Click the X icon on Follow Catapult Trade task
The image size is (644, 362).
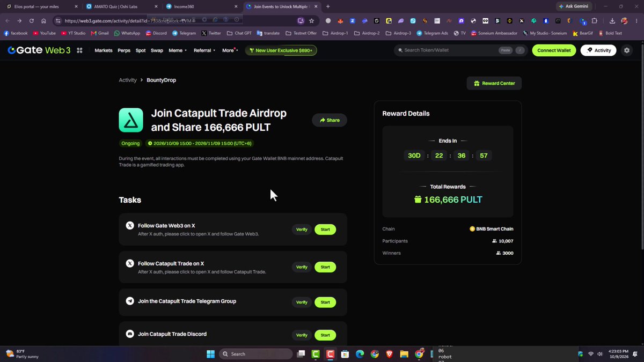[130, 263]
